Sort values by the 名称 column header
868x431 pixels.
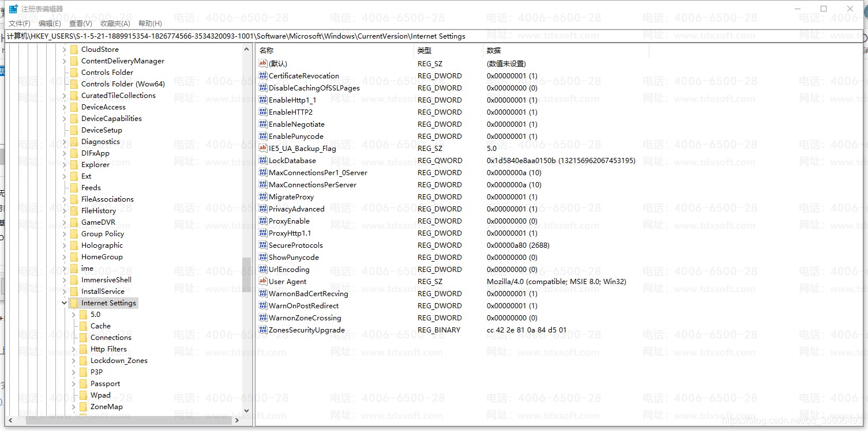click(x=335, y=51)
